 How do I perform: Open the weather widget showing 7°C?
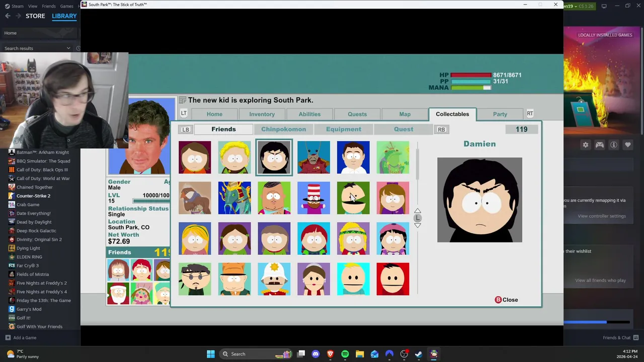22,354
